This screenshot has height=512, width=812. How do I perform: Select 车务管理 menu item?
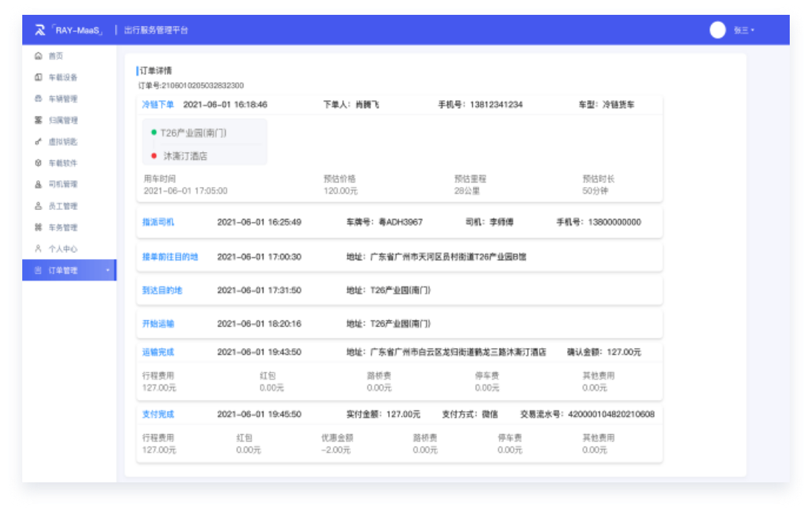[x=62, y=228]
